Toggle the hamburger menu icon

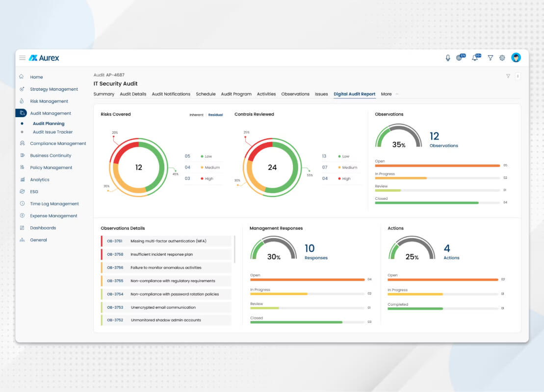pyautogui.click(x=22, y=58)
